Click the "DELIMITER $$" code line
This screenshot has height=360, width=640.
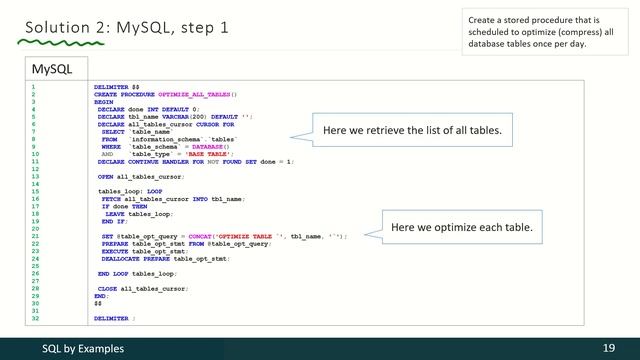tap(117, 87)
